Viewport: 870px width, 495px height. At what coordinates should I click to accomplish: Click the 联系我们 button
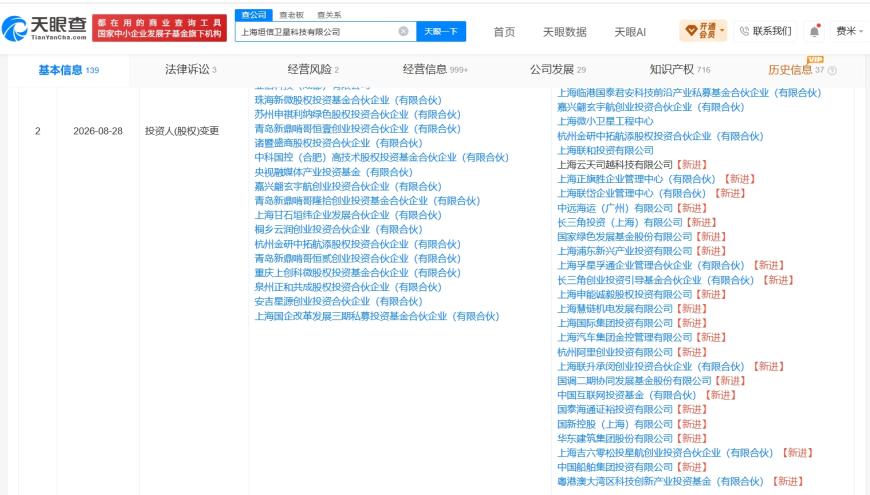[766, 31]
